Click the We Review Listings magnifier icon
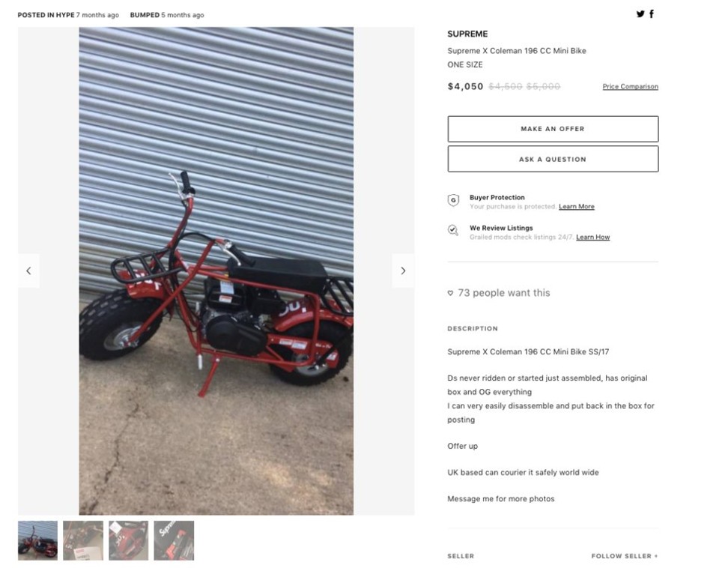 coord(452,230)
